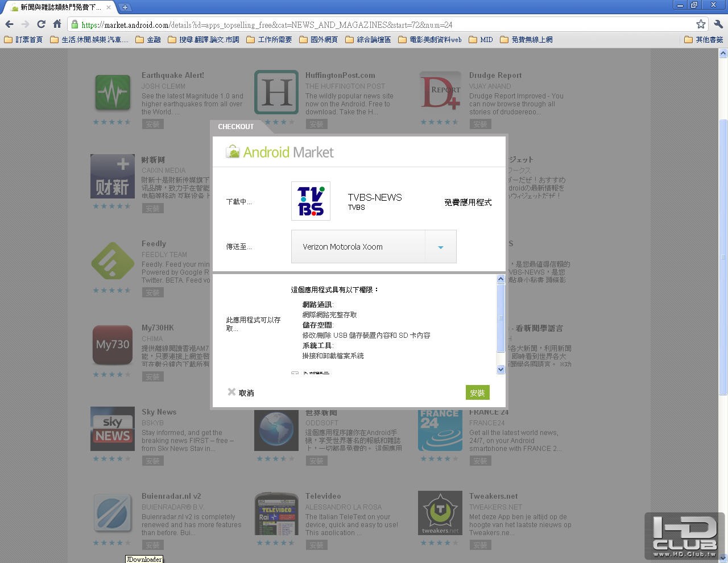Open the Televideo title link
The image size is (728, 563).
(x=323, y=496)
